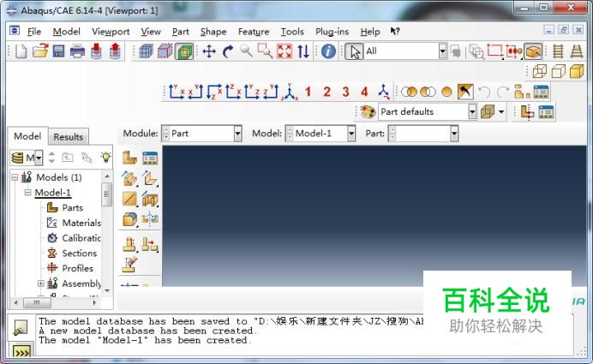Create a new model database

[21, 51]
